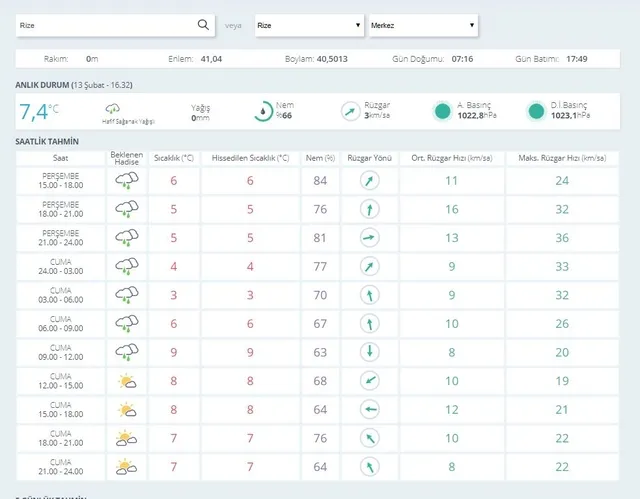Click the Rüzgar Yönü column header
Viewport: 640px width, 499px height.
371,158
